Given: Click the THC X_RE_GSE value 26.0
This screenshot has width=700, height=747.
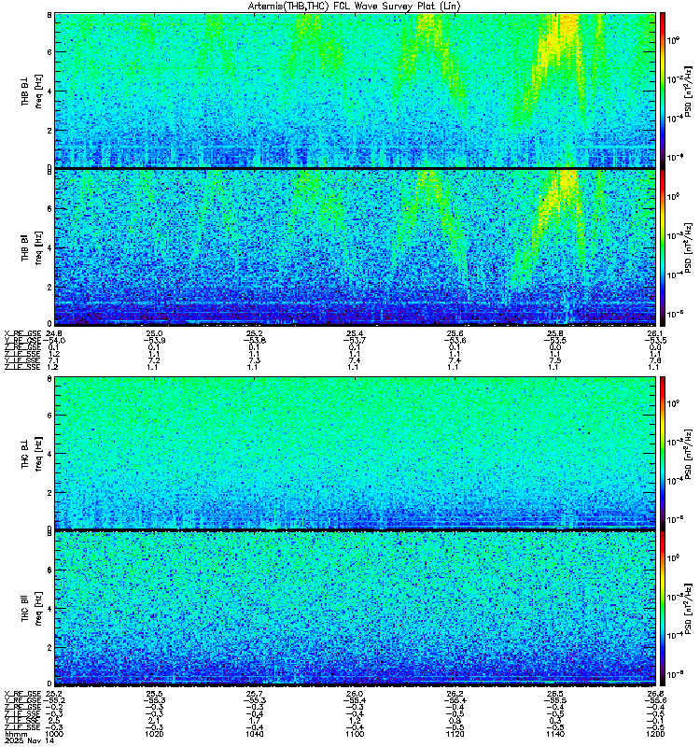Looking at the screenshot, I should point(355,694).
